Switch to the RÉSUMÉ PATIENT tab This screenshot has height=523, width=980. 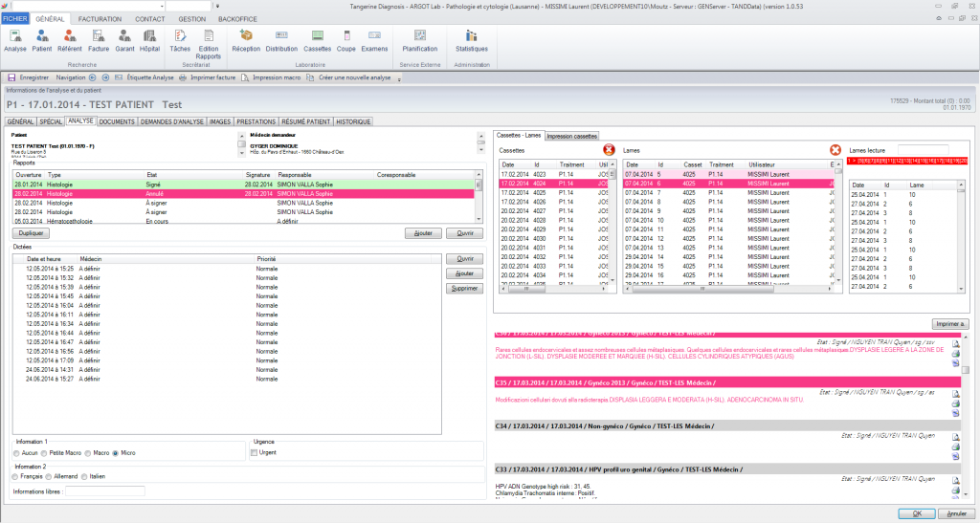coord(306,122)
